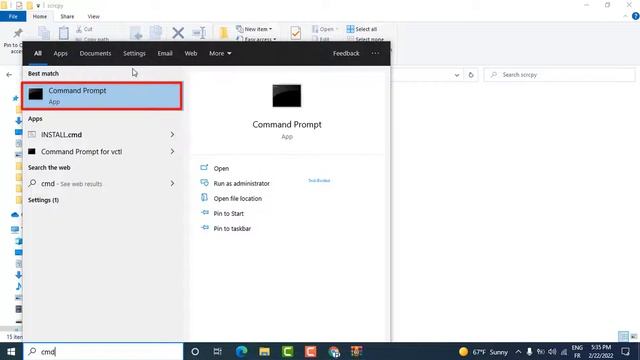The height and width of the screenshot is (360, 640).
Task: Expand cmd web results arrow
Action: click(172, 184)
